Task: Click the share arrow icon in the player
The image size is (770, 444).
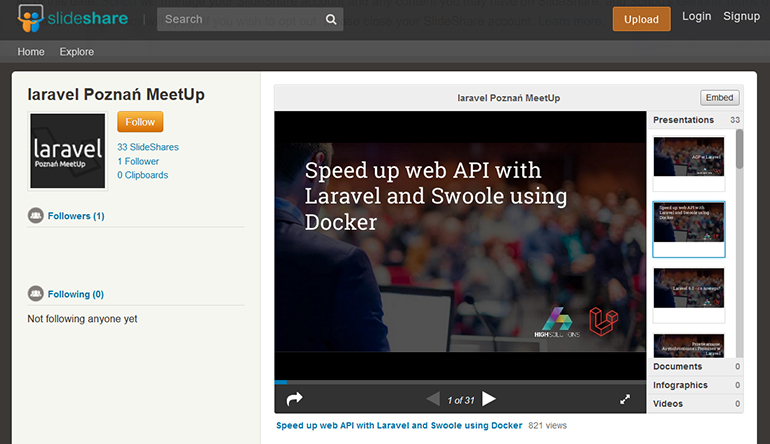Action: 295,398
